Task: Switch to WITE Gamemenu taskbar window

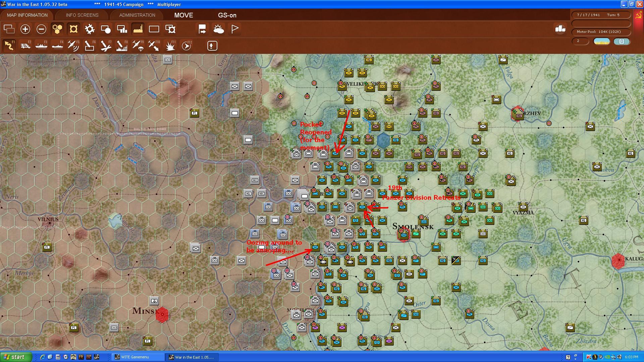Action: click(x=138, y=357)
